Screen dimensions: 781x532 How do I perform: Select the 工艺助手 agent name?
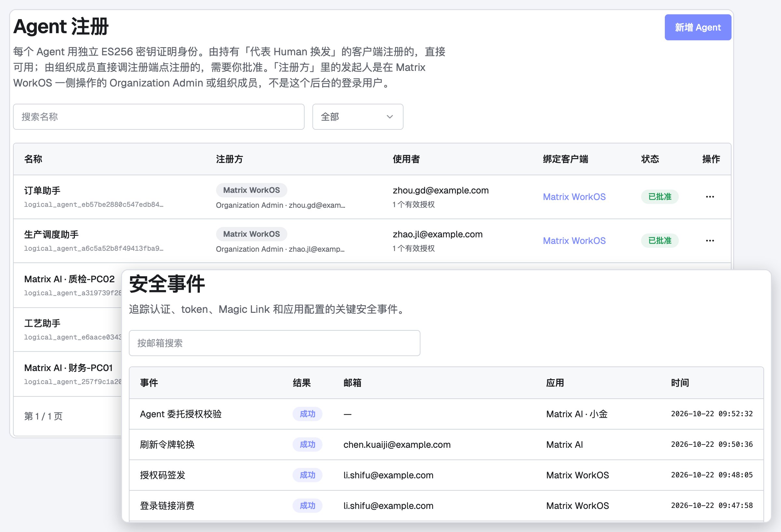click(42, 324)
